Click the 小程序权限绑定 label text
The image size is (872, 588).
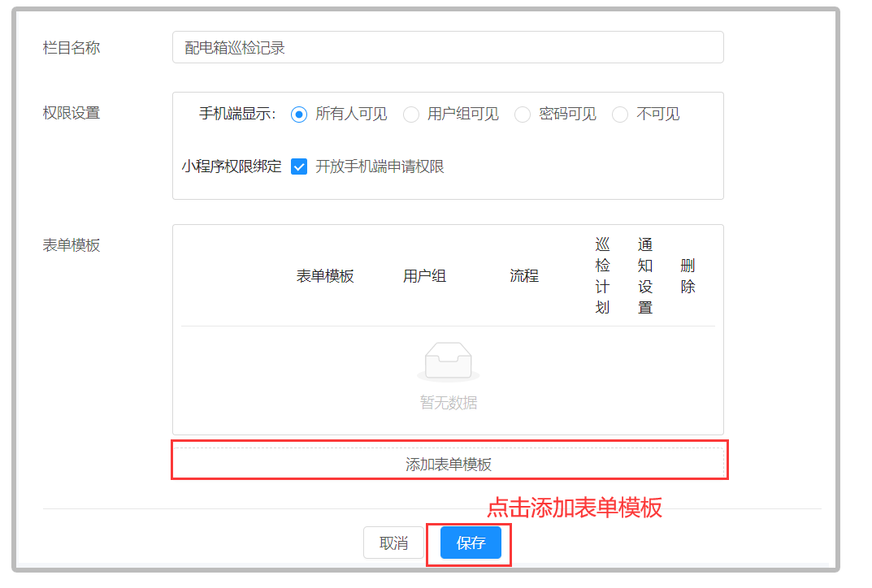pyautogui.click(x=231, y=167)
